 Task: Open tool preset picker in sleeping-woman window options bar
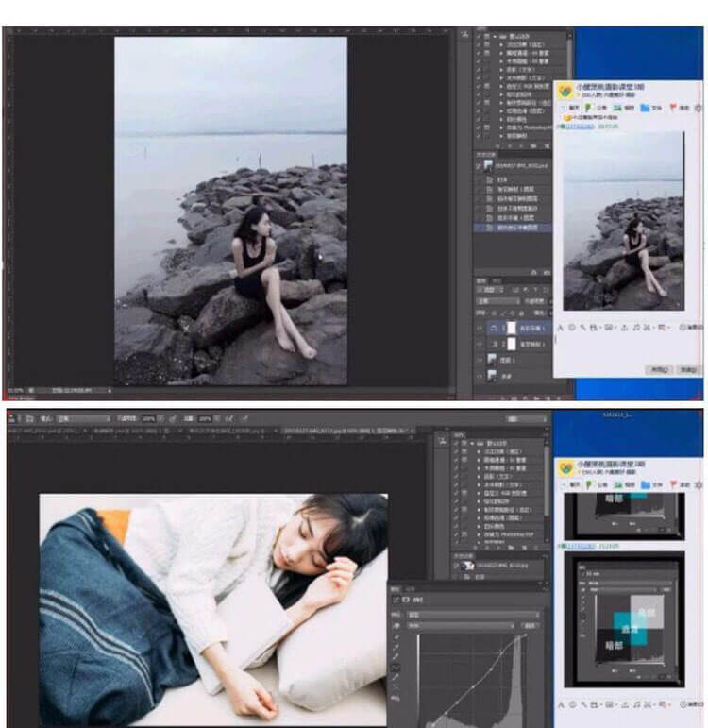tap(12, 419)
